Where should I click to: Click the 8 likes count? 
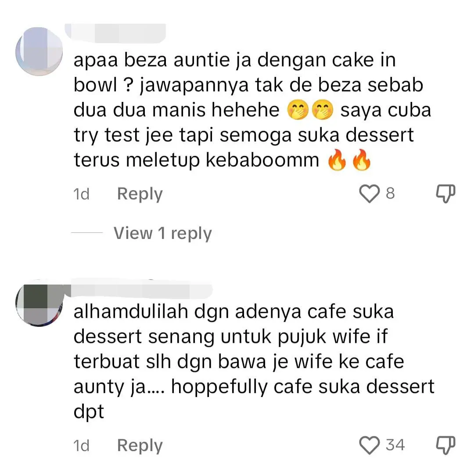click(390, 193)
